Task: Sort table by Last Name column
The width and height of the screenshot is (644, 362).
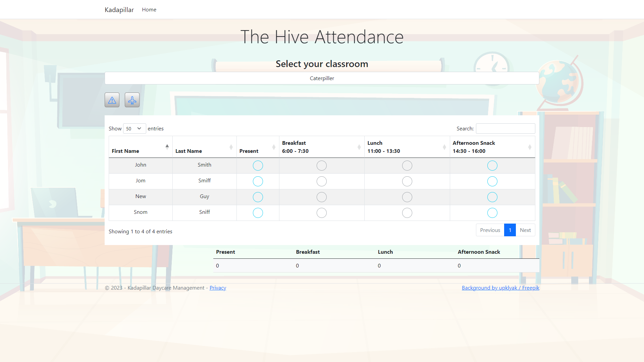Action: [204, 147]
